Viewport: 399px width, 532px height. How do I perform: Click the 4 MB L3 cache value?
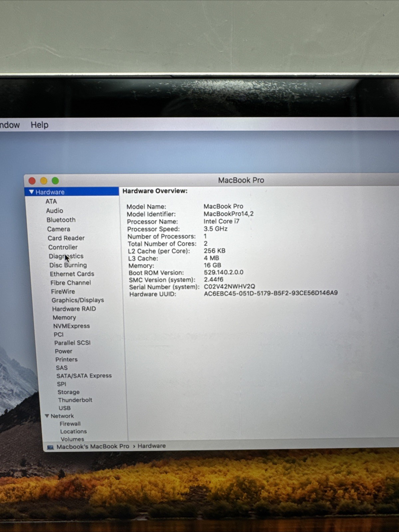click(x=211, y=258)
